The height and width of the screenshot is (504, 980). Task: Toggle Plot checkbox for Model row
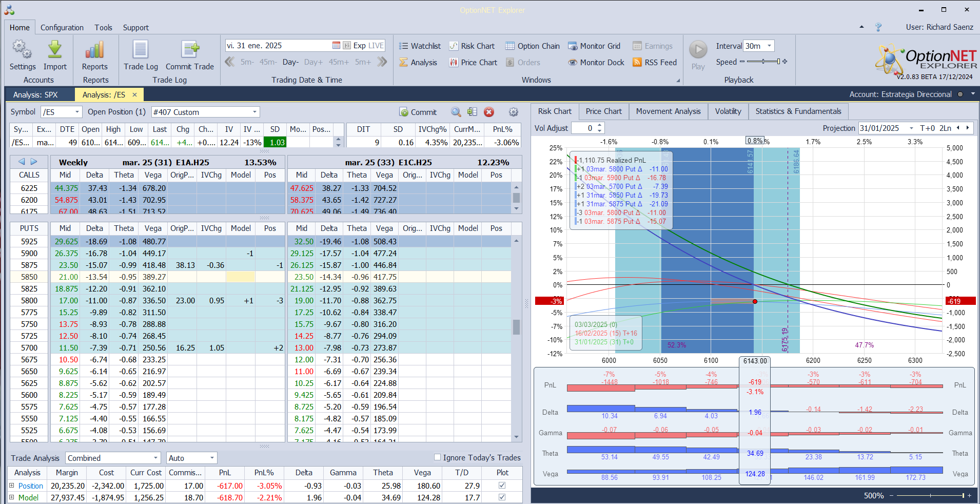(502, 497)
